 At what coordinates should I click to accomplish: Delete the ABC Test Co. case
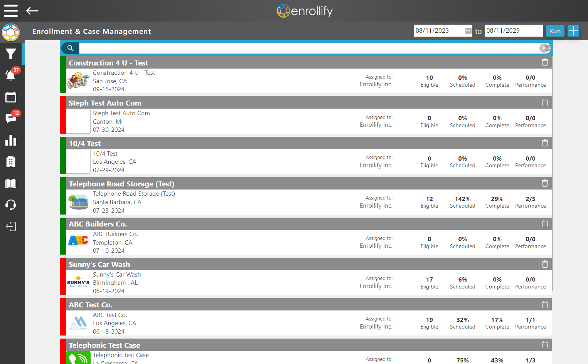point(545,304)
